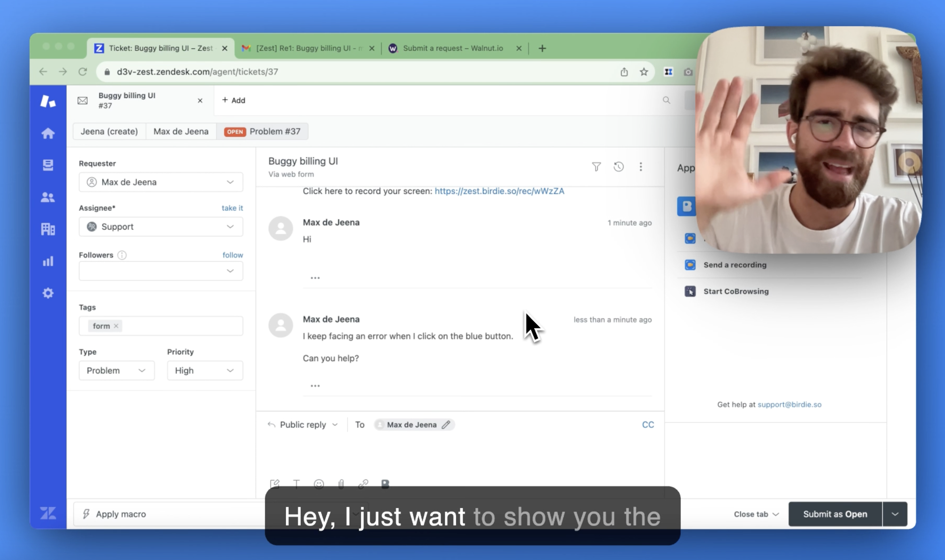Change the High priority dropdown
Viewport: 945px width, 560px height.
point(205,370)
